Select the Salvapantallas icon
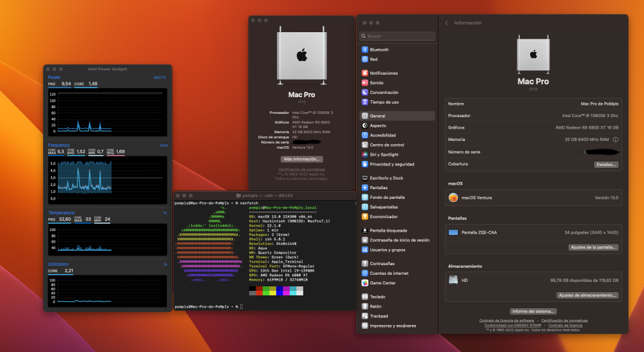Image resolution: width=644 pixels, height=352 pixels. point(365,207)
